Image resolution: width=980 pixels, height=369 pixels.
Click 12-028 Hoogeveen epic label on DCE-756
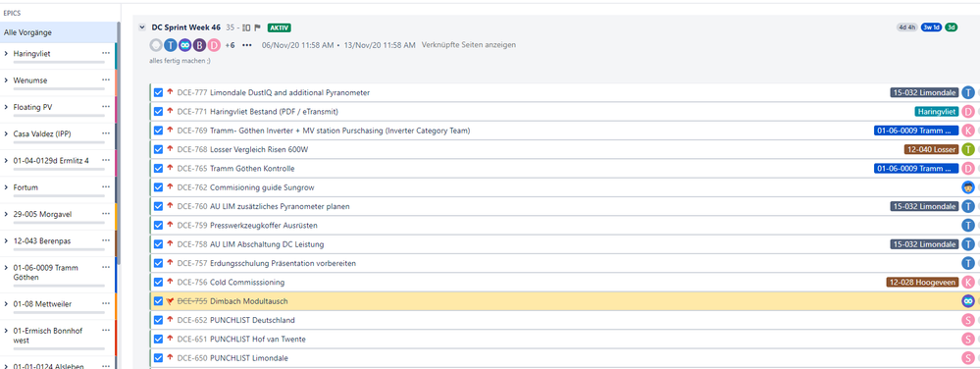(922, 282)
